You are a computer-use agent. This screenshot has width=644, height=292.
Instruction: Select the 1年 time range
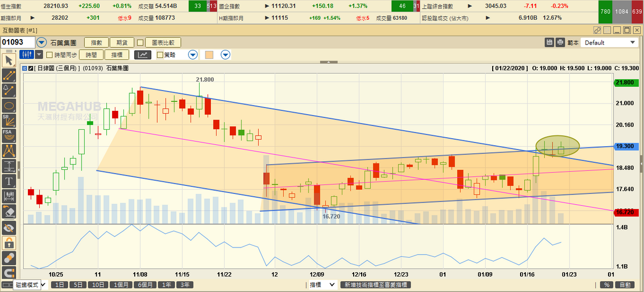pos(167,285)
